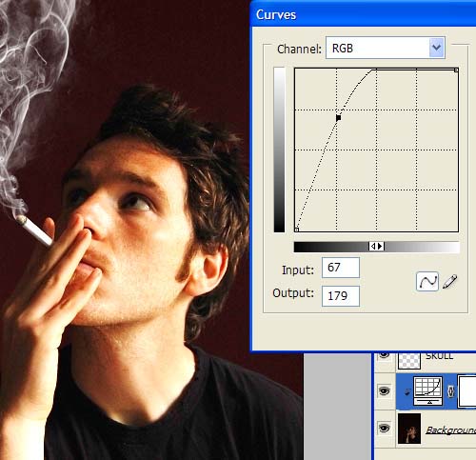Click the mask link icon on Curves layer
Viewport: 476px width, 460px height.
coord(450,391)
